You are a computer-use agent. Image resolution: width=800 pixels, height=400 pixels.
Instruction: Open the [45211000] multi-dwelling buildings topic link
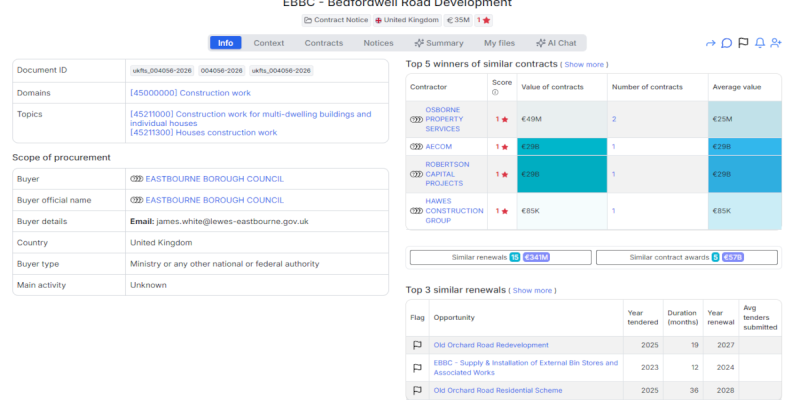click(x=251, y=118)
